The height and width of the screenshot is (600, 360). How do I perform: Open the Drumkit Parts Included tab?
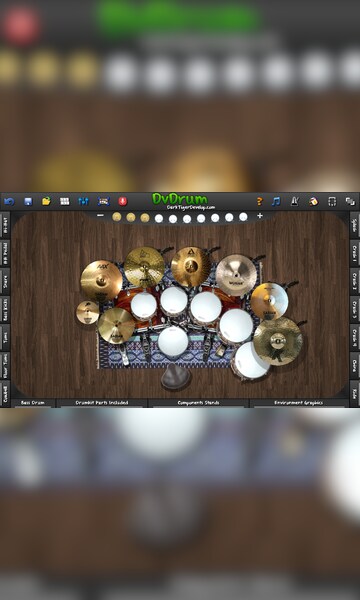point(102,403)
